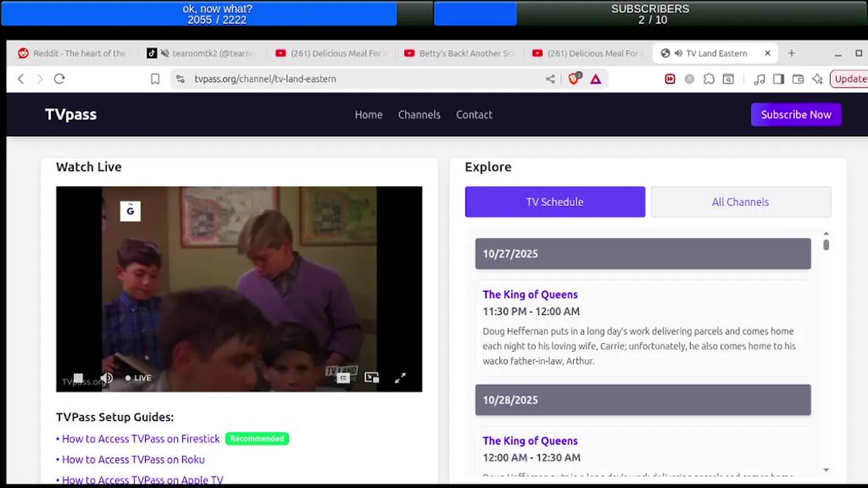This screenshot has height=488, width=868.
Task: Open the Contact nav link
Action: pos(474,115)
